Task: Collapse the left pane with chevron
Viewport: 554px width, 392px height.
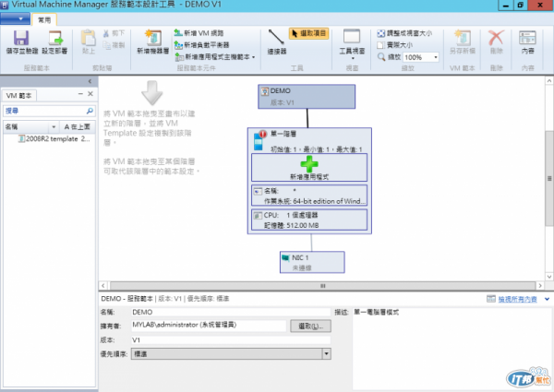Action: 90,81
